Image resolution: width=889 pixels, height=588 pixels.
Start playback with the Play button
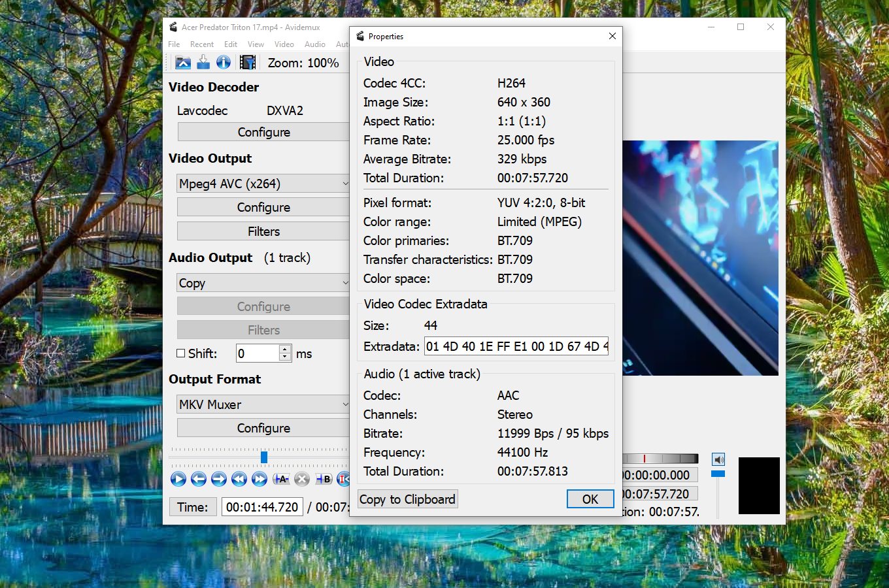178,479
